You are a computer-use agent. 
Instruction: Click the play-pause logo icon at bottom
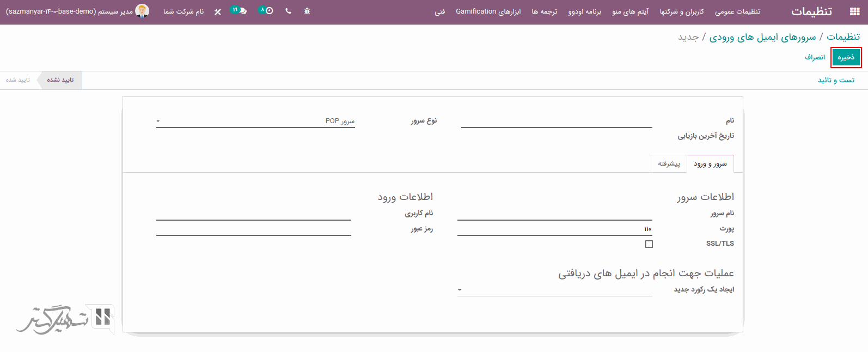click(x=103, y=317)
